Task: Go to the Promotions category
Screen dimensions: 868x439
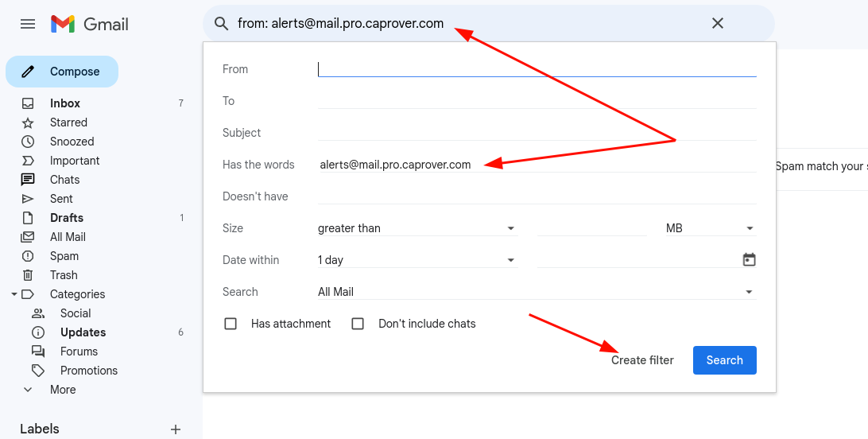Action: click(x=88, y=371)
